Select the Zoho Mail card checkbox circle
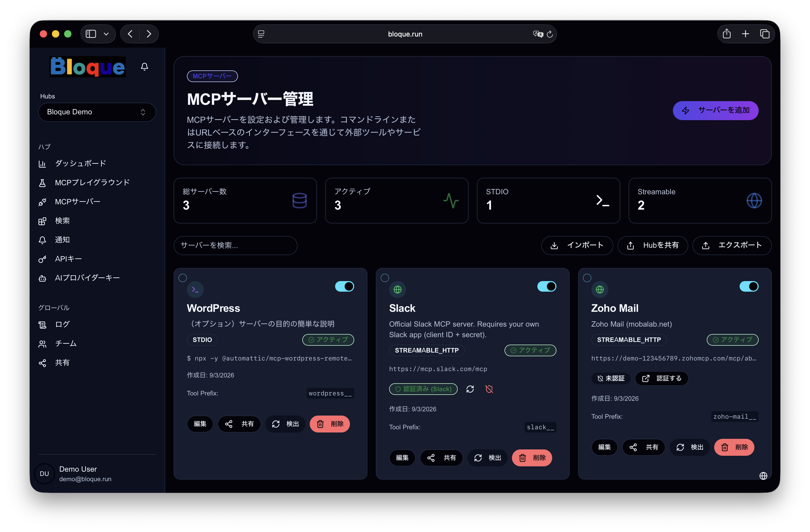The image size is (810, 532). 587,278
